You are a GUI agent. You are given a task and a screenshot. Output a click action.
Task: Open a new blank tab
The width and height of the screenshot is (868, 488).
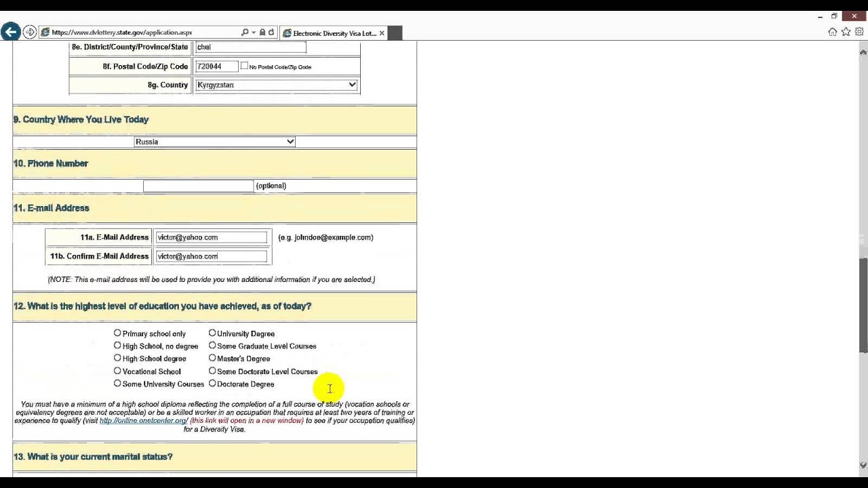(395, 33)
